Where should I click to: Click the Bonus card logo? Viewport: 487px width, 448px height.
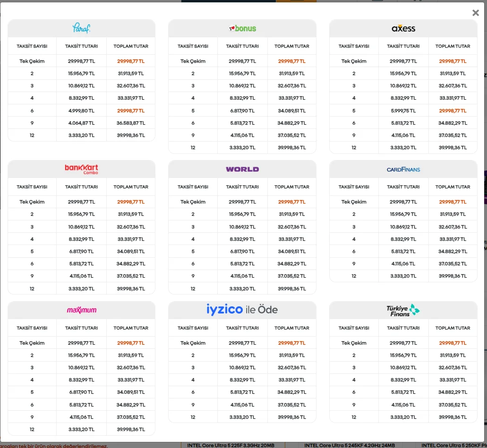point(242,28)
